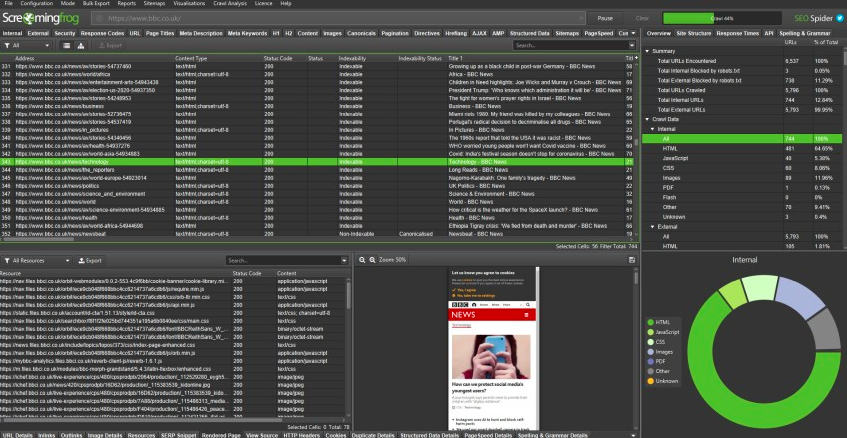
Task: Click the Clear button
Action: coord(642,18)
